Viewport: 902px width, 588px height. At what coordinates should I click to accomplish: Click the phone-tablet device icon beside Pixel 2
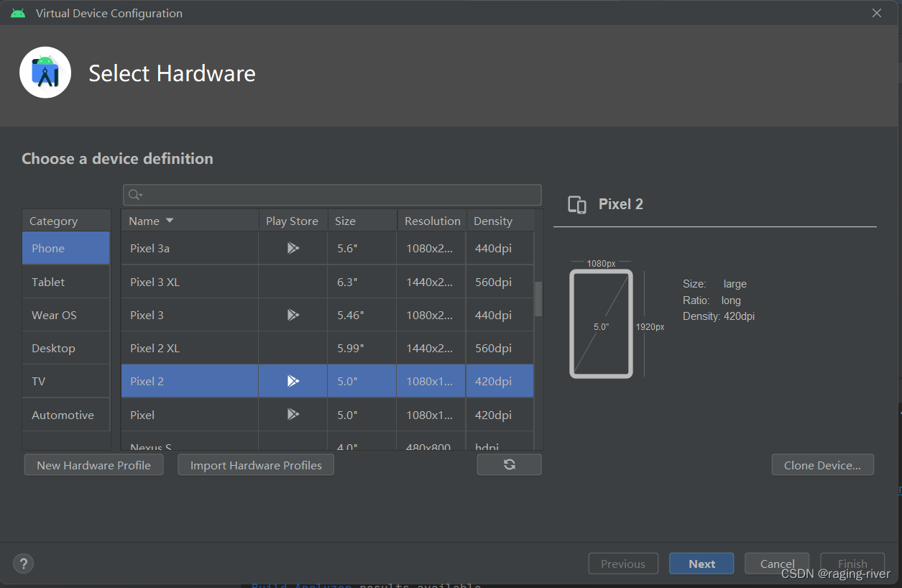pos(577,205)
